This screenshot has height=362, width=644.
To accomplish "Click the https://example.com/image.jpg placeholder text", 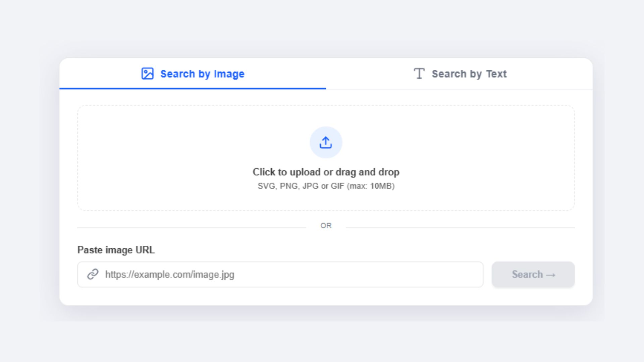I will (170, 275).
